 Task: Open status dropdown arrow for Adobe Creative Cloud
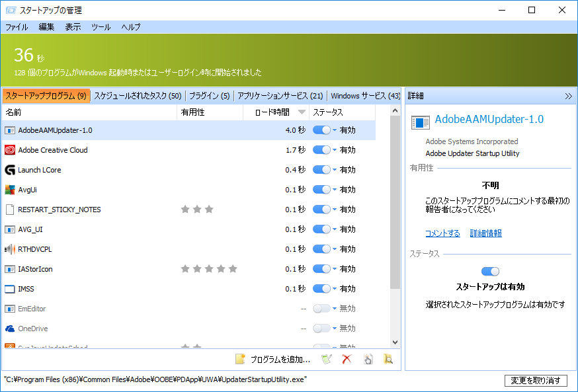coord(335,150)
